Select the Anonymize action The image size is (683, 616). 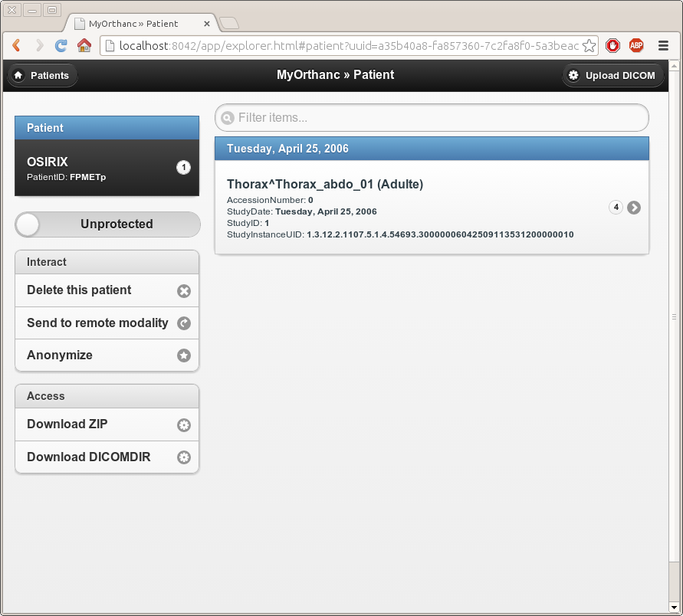(x=107, y=356)
